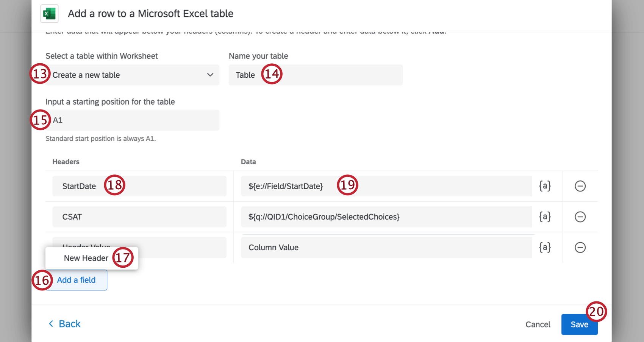
Task: Remove the Header Value row
Action: coord(581,248)
